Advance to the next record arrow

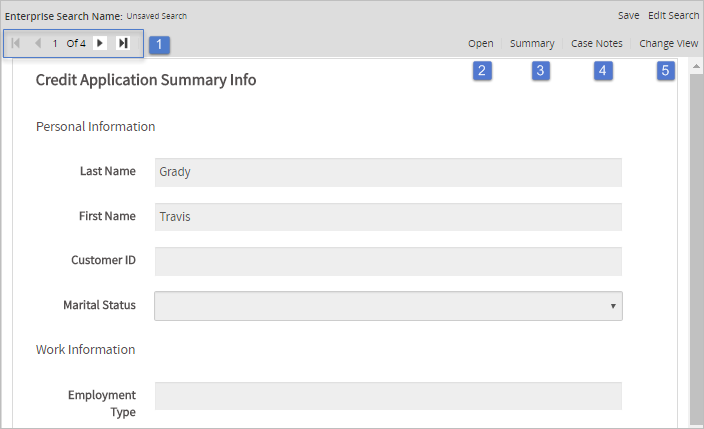click(x=100, y=44)
